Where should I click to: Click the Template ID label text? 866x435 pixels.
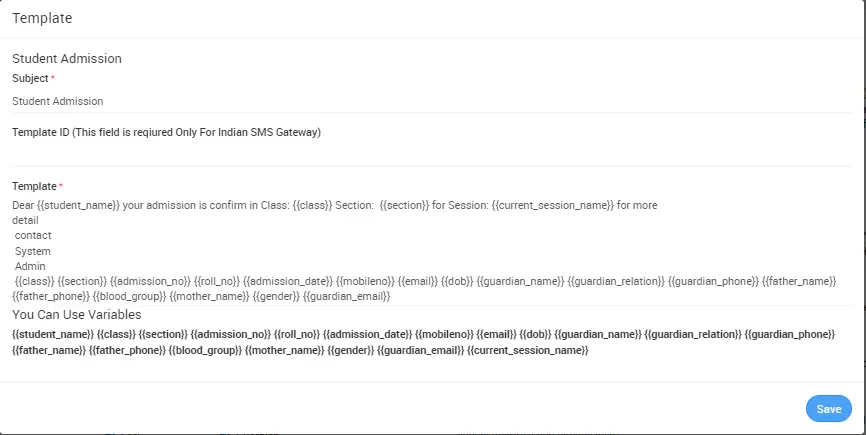(x=166, y=132)
